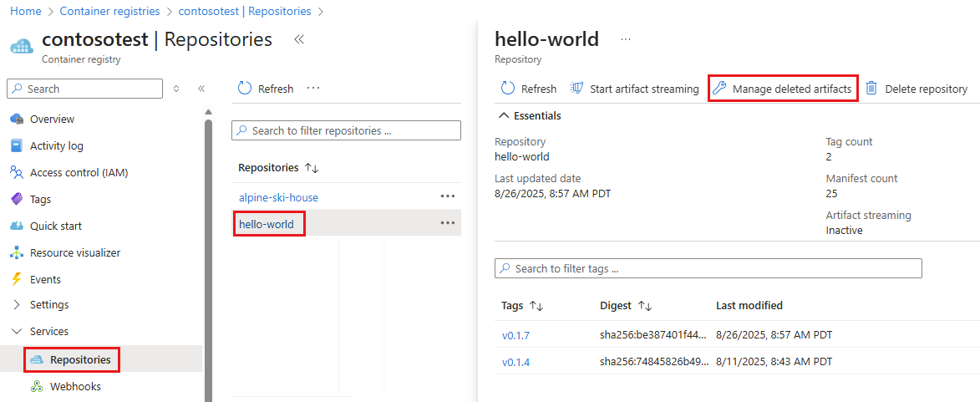The height and width of the screenshot is (402, 980).
Task: Select Quick start in the sidebar
Action: [x=55, y=226]
